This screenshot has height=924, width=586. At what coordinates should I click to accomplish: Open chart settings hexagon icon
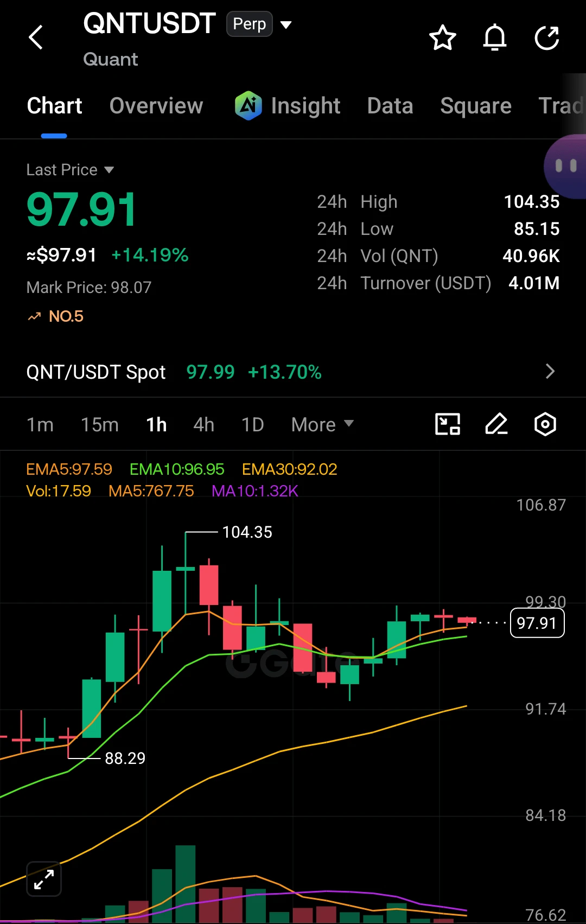coord(545,424)
